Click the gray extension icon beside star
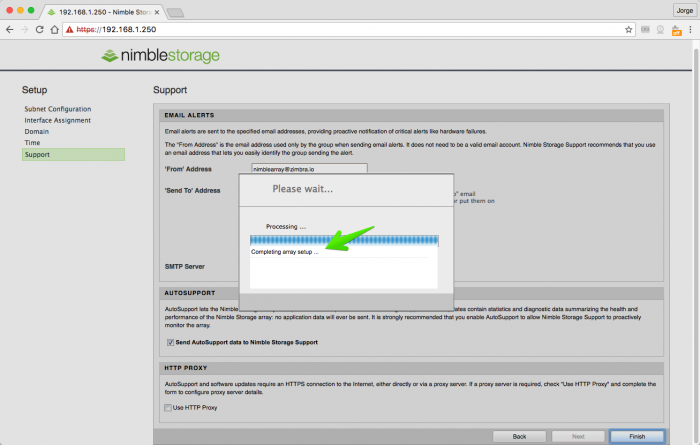 645,29
